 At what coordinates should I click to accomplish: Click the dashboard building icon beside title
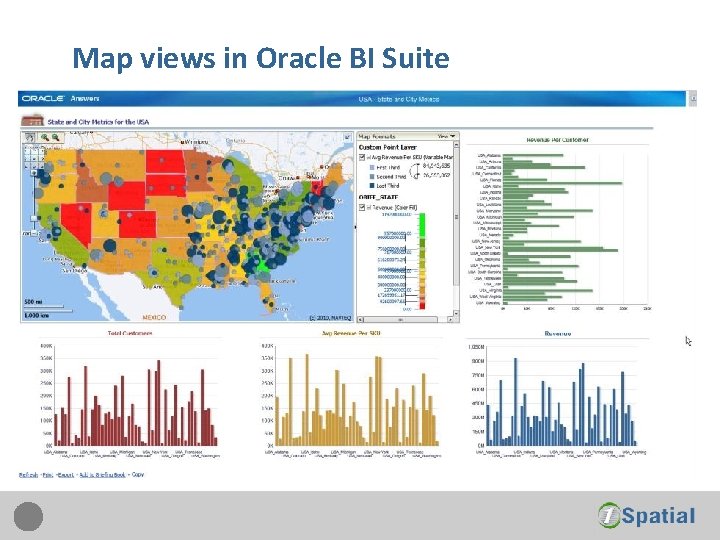[x=32, y=120]
